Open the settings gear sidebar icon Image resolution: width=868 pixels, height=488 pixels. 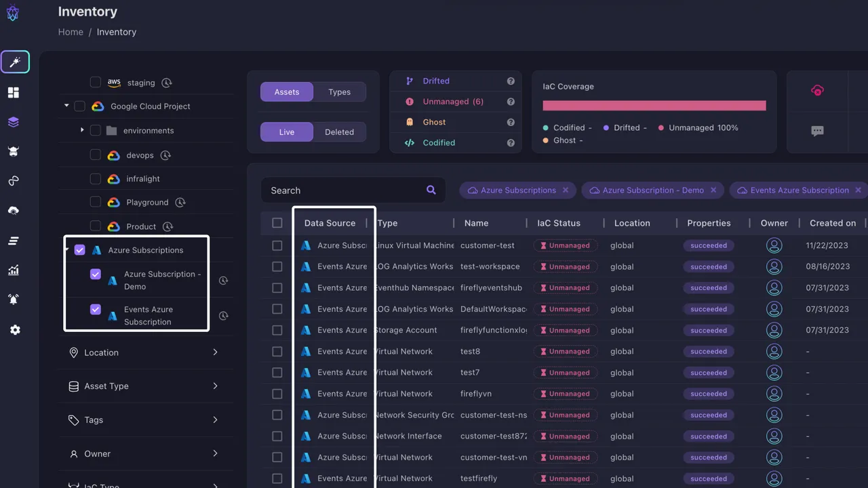pos(15,330)
